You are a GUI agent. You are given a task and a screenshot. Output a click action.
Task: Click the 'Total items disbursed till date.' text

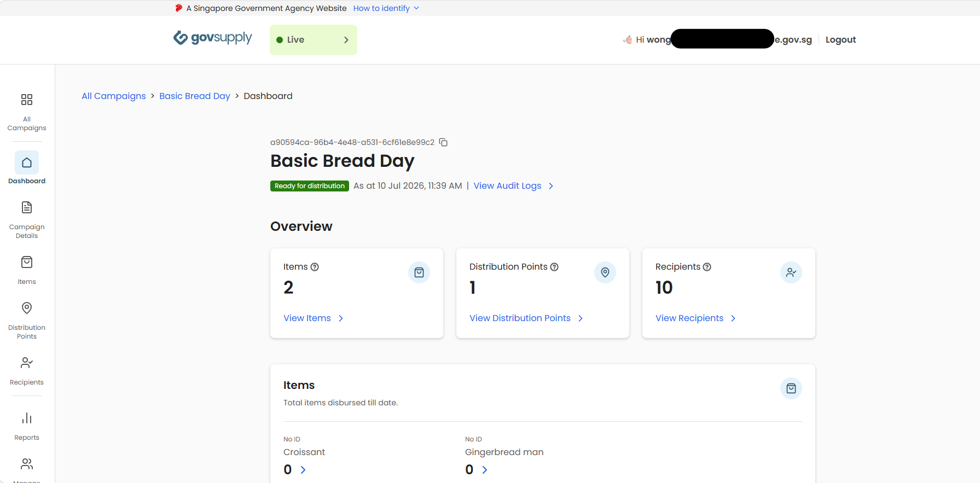pyautogui.click(x=340, y=403)
